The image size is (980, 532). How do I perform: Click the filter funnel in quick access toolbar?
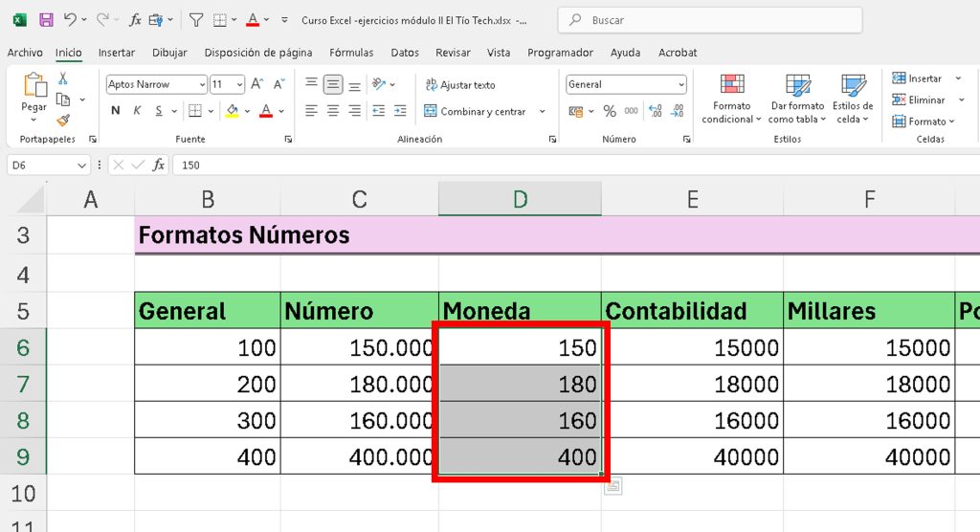(195, 19)
